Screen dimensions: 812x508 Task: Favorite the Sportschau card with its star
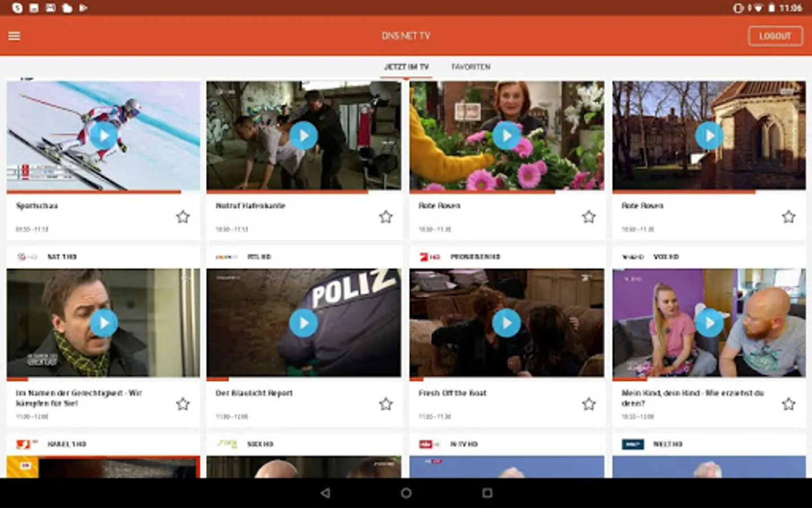(x=183, y=217)
